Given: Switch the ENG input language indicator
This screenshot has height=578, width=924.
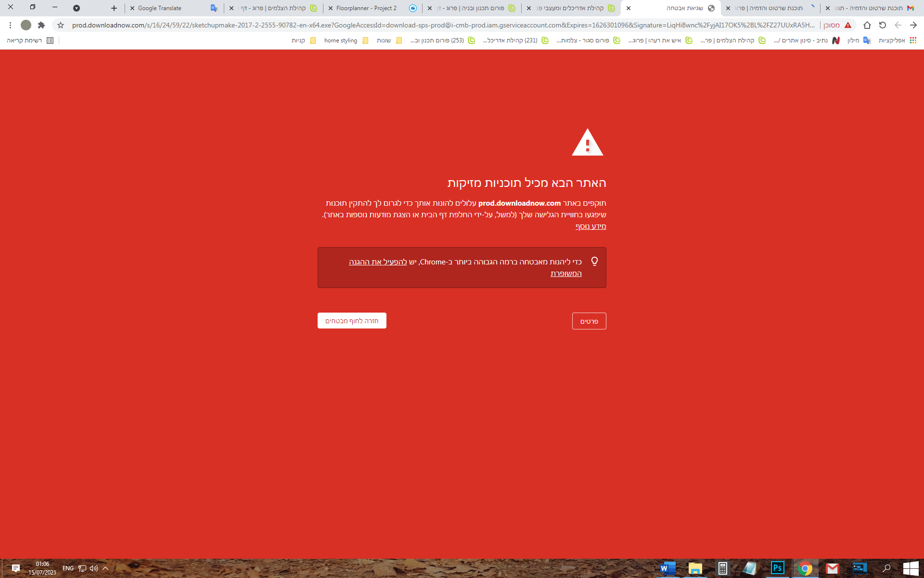Looking at the screenshot, I should 68,568.
